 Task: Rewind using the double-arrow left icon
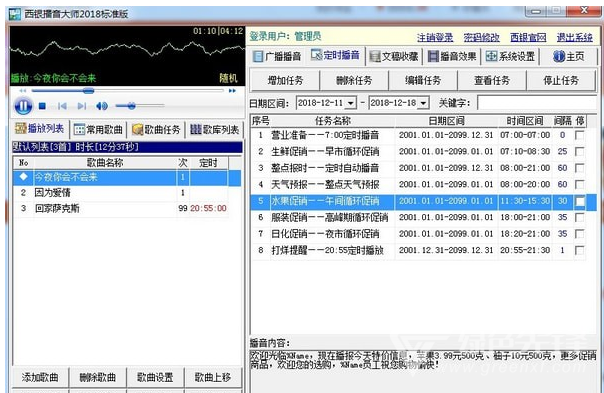pyautogui.click(x=23, y=91)
